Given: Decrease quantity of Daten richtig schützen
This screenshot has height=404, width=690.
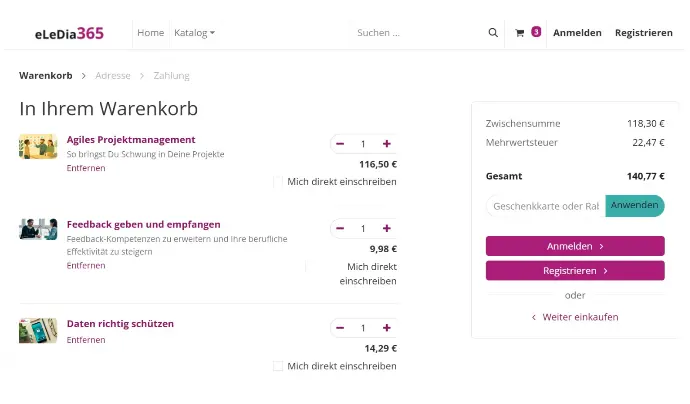Looking at the screenshot, I should tap(340, 328).
